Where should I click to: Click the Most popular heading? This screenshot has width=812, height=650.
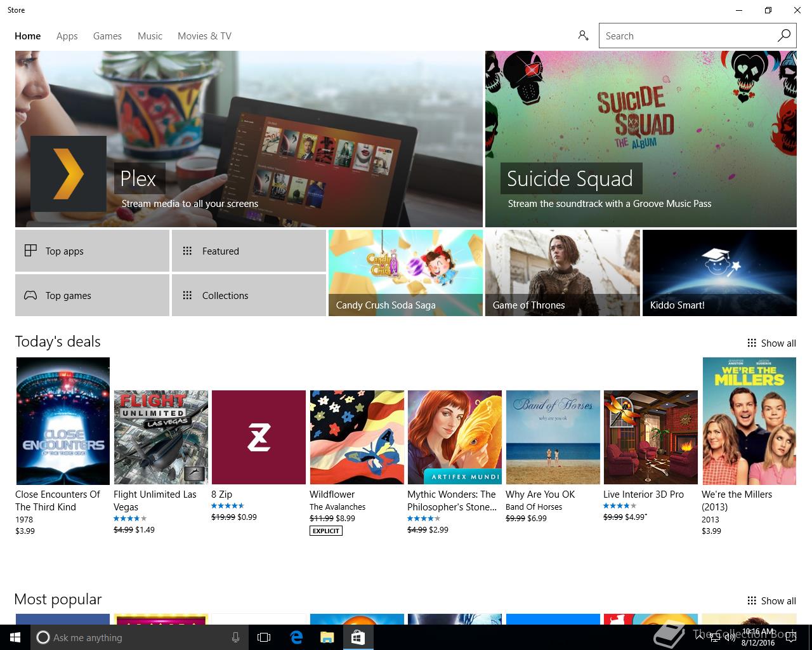coord(58,599)
